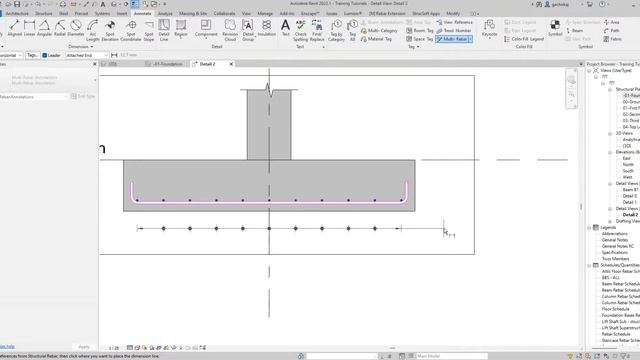
Task: Open the Structure ribbon tab
Action: click(44, 13)
